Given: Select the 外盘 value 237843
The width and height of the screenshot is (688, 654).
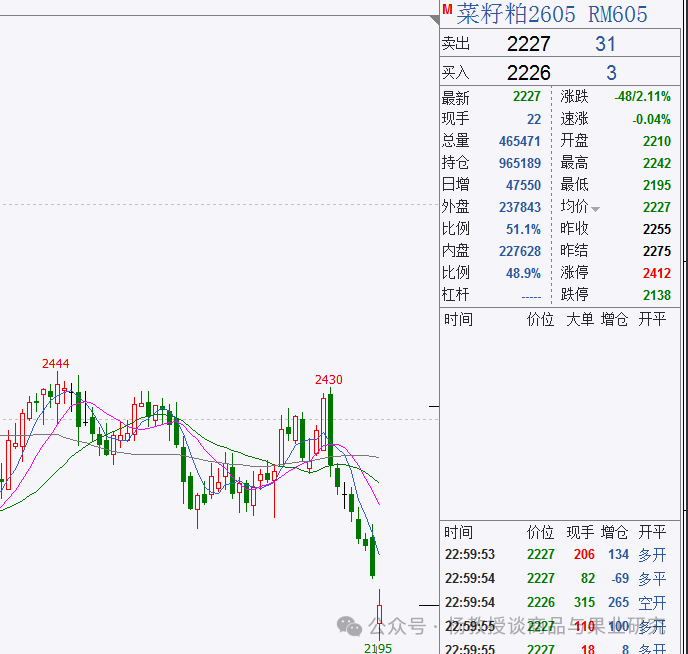Looking at the screenshot, I should point(520,207).
